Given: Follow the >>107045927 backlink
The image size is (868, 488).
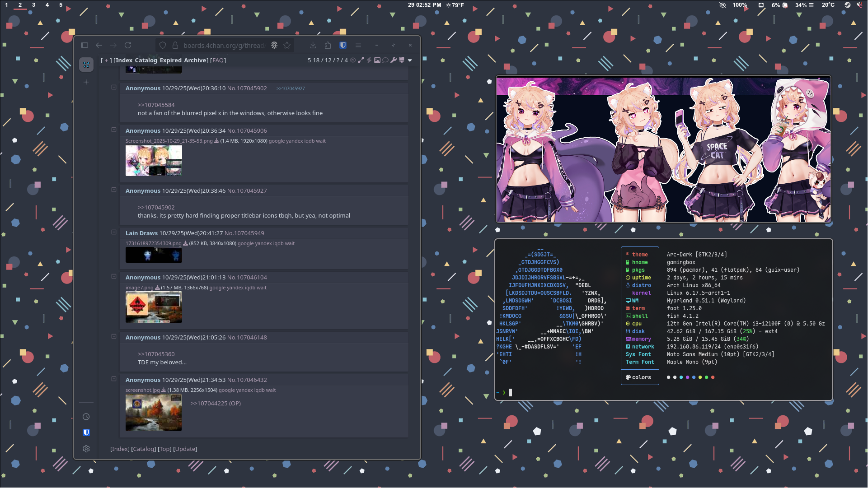Looking at the screenshot, I should pyautogui.click(x=291, y=88).
